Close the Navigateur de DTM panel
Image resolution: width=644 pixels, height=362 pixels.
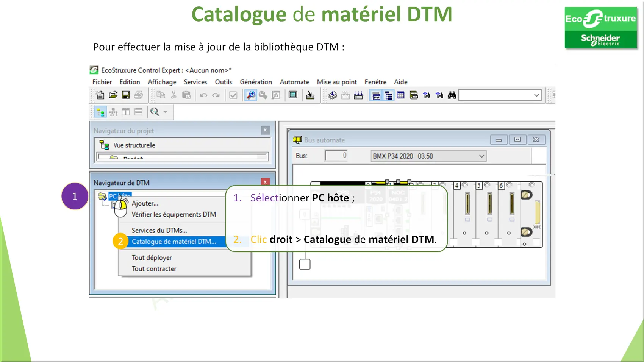[x=265, y=182]
